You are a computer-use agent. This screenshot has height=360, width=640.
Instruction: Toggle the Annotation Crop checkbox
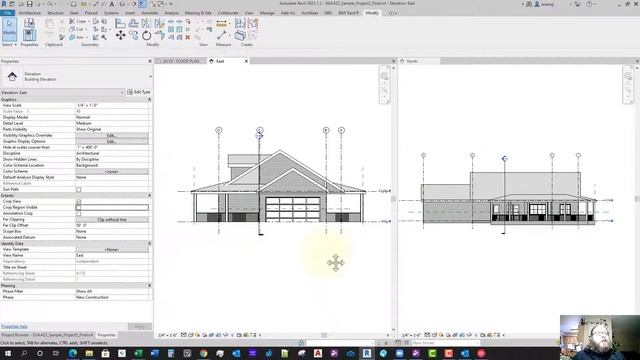(x=79, y=213)
